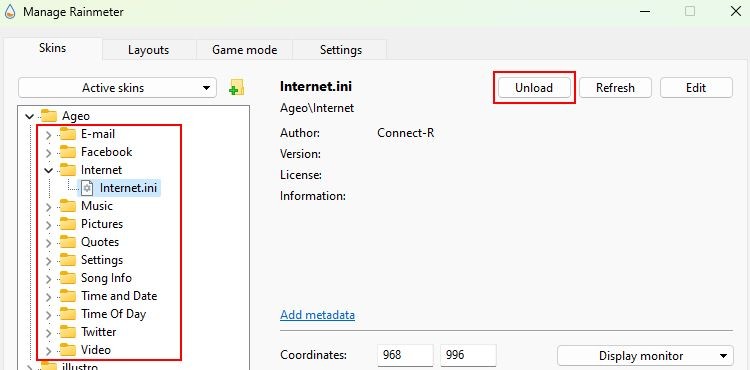This screenshot has height=370, width=750.
Task: Select the Internet.ini file icon
Action: 87,188
